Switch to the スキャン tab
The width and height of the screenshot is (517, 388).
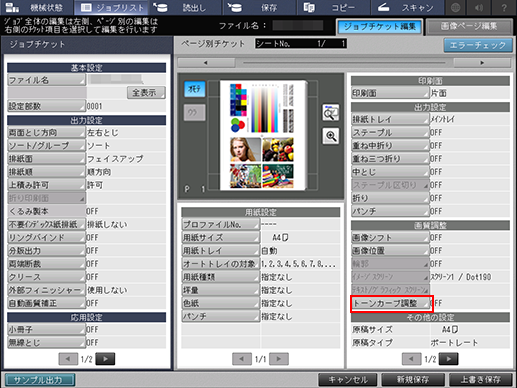(x=407, y=7)
